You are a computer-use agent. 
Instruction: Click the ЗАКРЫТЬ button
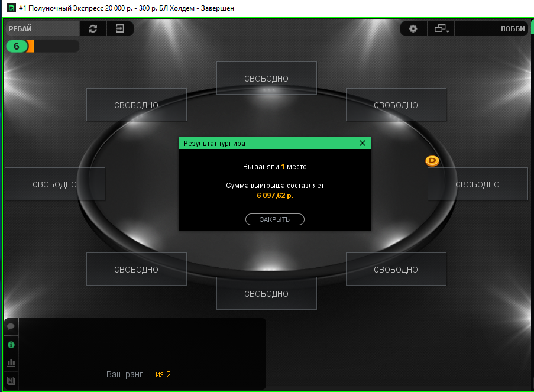point(275,219)
